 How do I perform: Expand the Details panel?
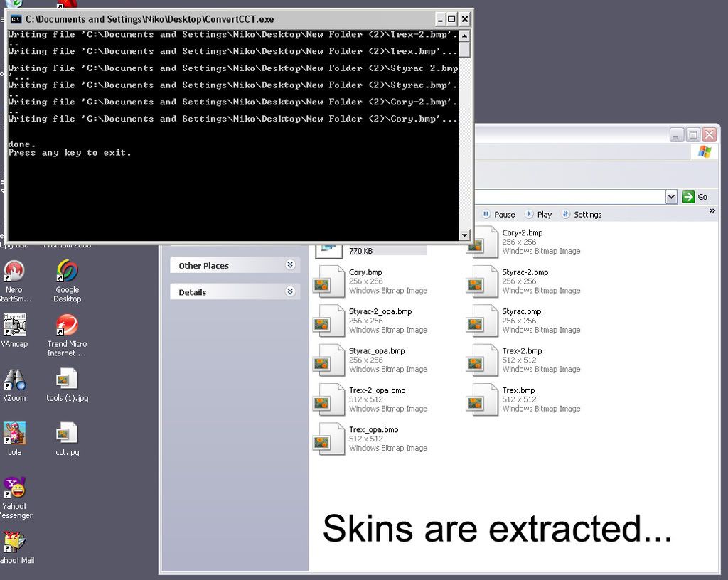[x=290, y=291]
